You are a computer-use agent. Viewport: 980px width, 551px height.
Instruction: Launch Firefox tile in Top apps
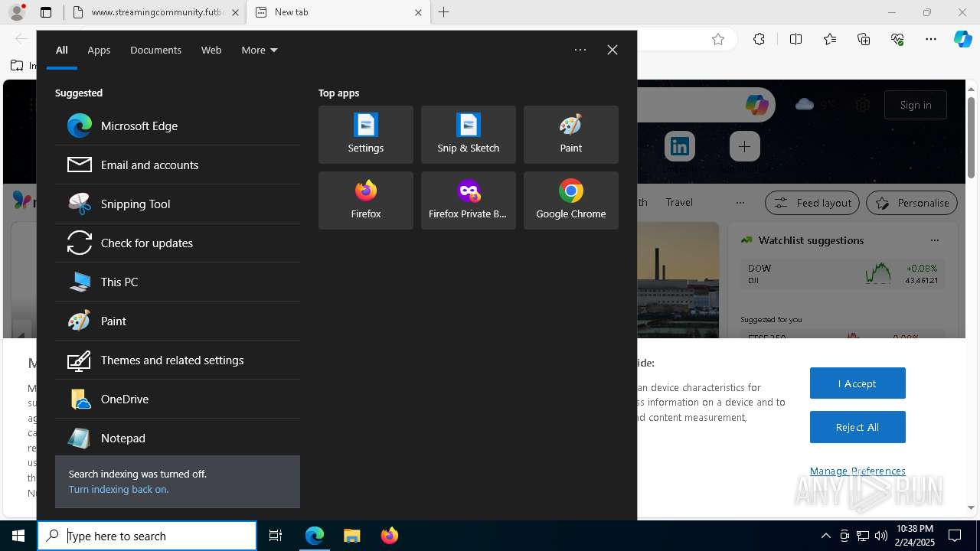(x=366, y=201)
